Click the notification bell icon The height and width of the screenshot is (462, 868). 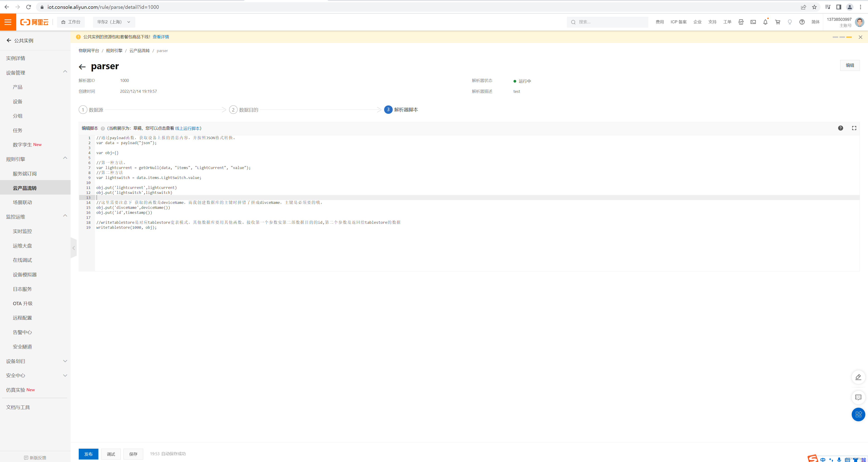(x=765, y=22)
